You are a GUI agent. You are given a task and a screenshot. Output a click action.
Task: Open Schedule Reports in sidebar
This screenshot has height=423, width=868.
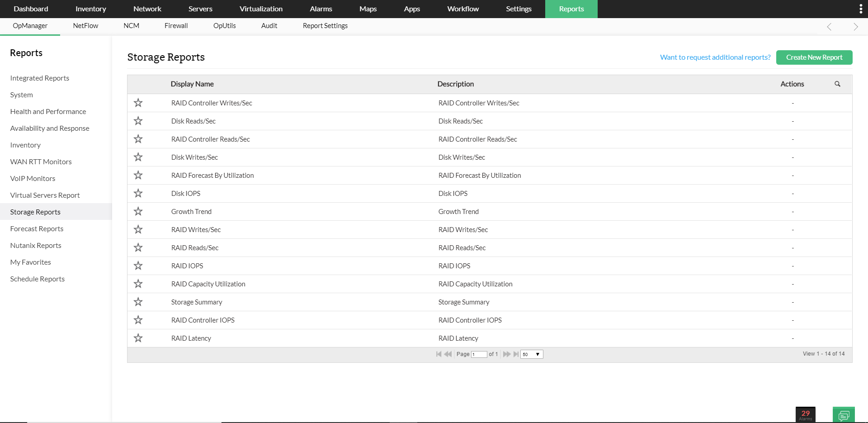pos(37,279)
